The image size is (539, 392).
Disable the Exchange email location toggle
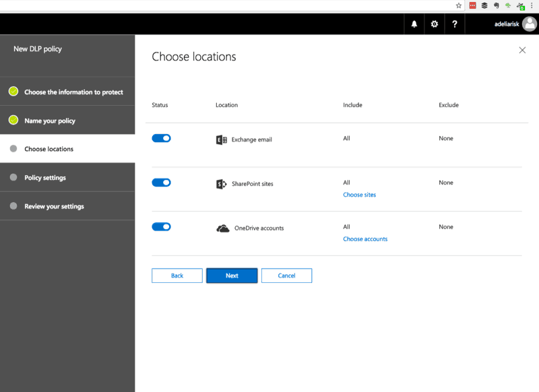pyautogui.click(x=161, y=138)
